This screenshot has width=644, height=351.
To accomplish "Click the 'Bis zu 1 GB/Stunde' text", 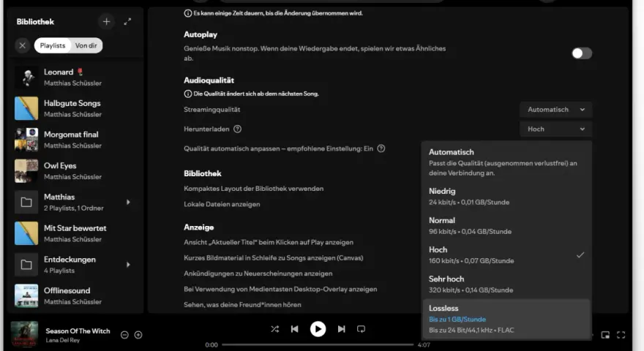I will [457, 320].
